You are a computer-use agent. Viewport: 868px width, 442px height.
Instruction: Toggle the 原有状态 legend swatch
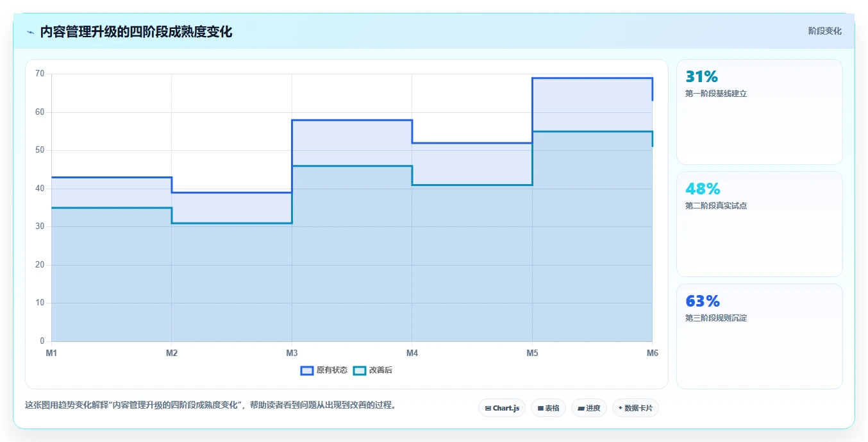tap(307, 370)
